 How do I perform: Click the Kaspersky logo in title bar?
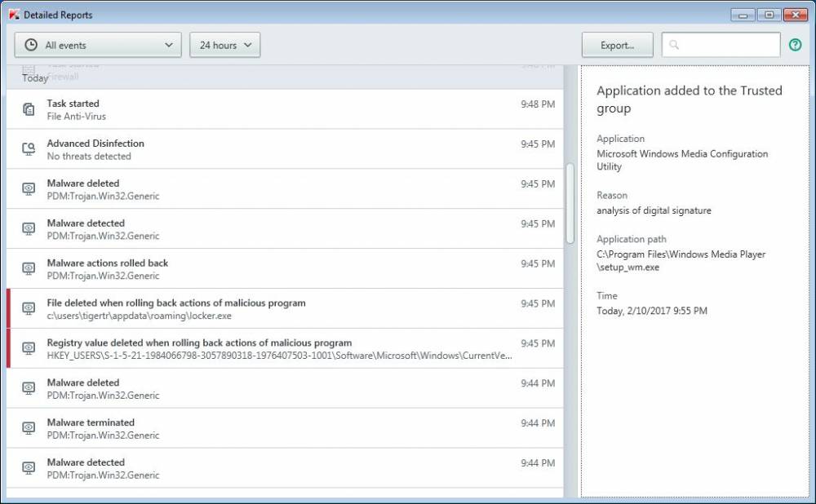coord(14,15)
